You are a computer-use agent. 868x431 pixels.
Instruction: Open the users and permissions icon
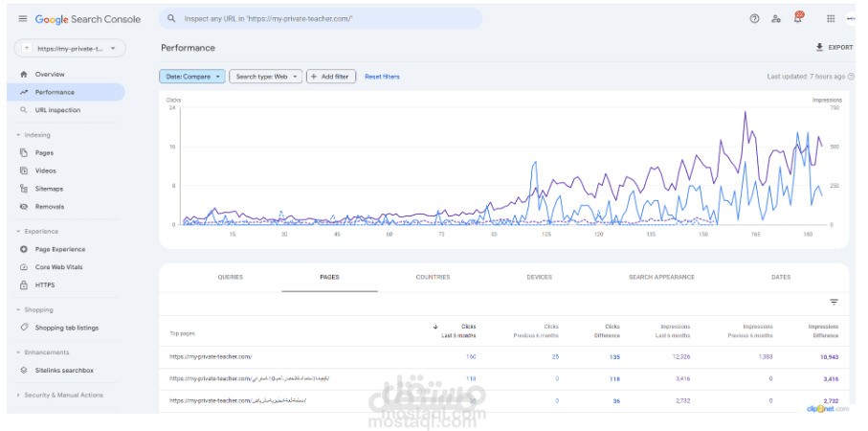pos(776,18)
